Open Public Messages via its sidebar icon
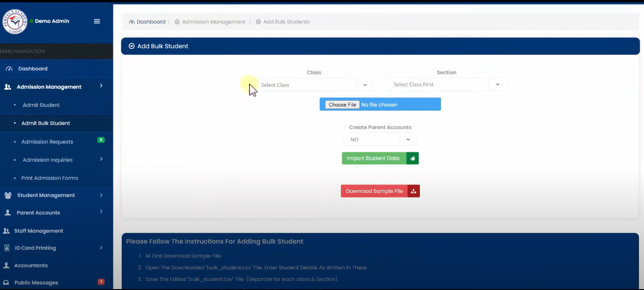 pos(7,282)
